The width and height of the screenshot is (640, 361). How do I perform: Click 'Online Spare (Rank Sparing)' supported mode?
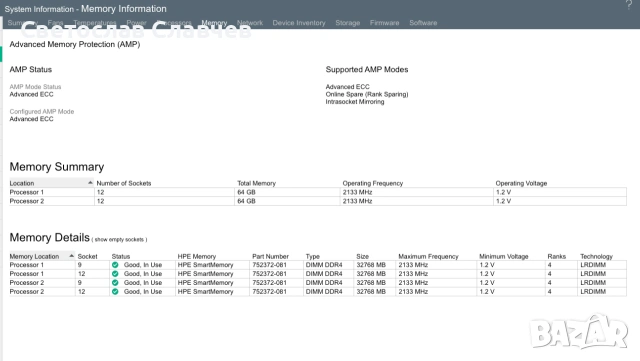[x=367, y=94]
